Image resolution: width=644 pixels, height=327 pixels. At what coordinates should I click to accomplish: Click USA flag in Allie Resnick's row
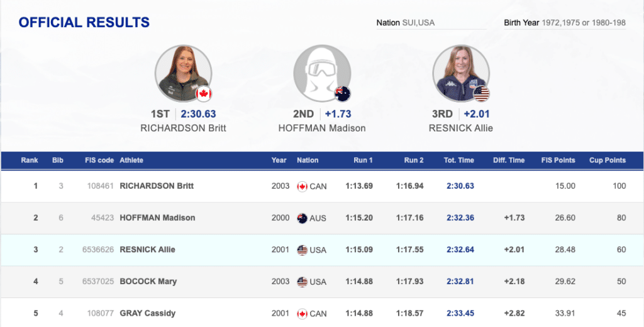302,250
